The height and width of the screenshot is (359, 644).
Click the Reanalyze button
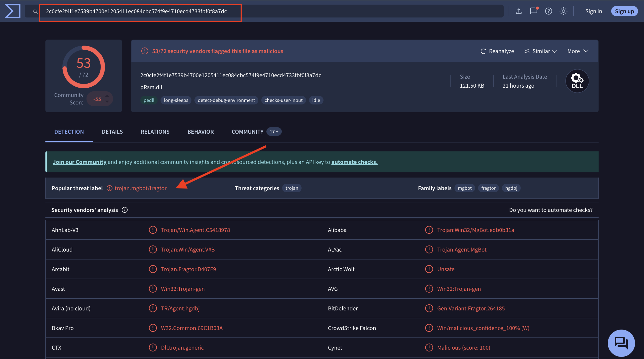497,51
